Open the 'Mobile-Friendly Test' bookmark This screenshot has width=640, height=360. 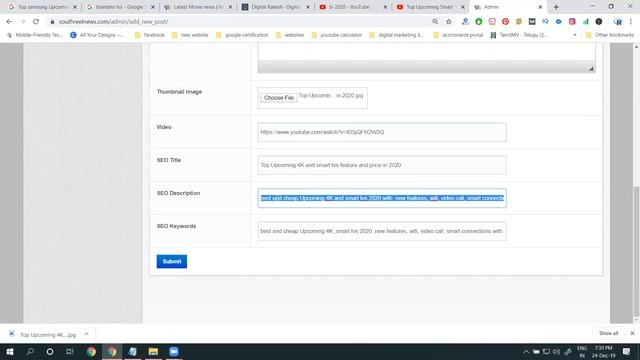(35, 35)
